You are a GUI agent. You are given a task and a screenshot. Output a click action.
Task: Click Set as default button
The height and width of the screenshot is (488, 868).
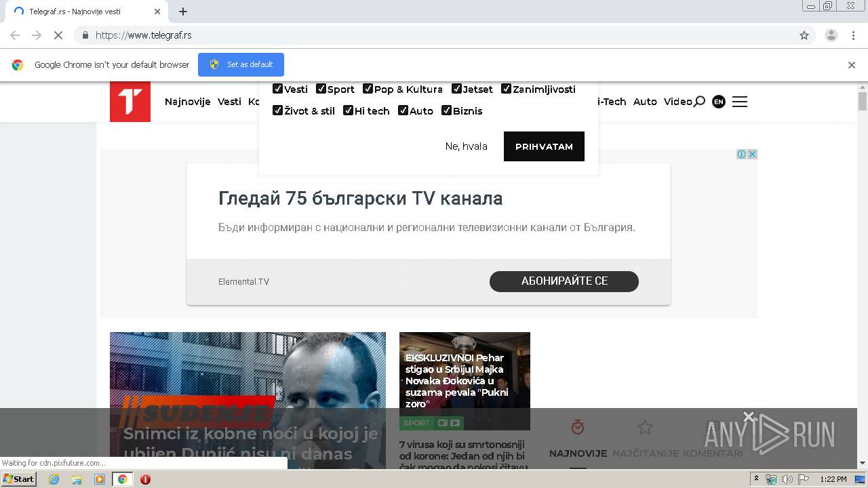241,65
